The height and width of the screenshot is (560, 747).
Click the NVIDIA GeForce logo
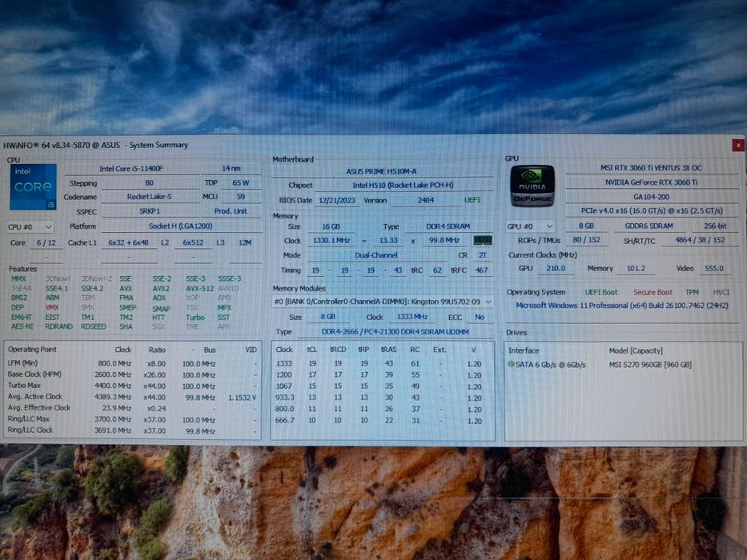click(x=532, y=186)
